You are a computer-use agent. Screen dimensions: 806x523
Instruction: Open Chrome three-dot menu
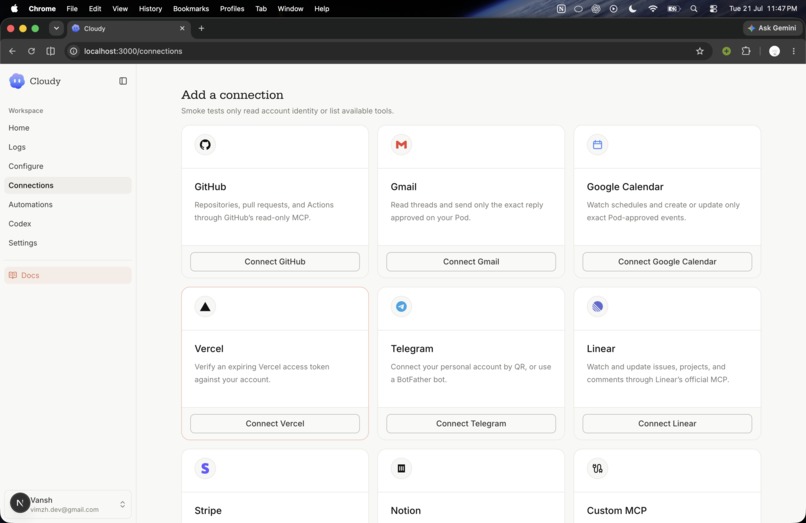(x=794, y=51)
